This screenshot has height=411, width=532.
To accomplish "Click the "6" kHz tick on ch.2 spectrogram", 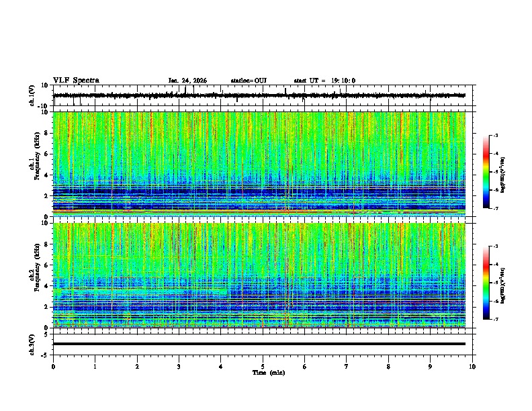I will 46,265.
